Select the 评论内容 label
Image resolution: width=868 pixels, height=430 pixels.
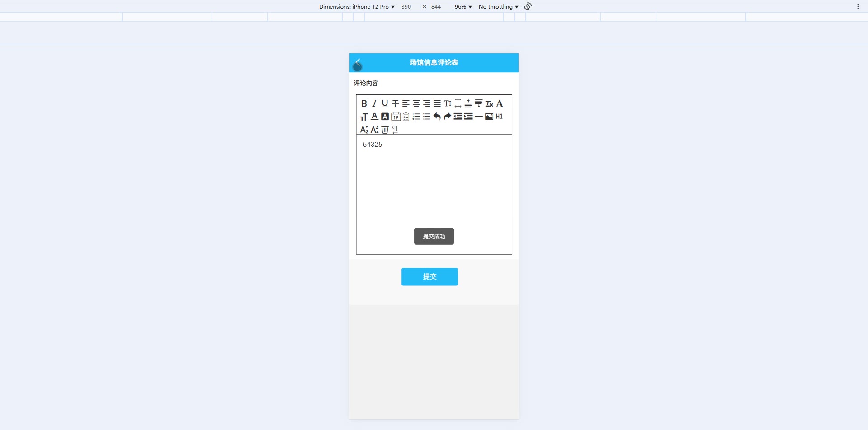coord(366,83)
